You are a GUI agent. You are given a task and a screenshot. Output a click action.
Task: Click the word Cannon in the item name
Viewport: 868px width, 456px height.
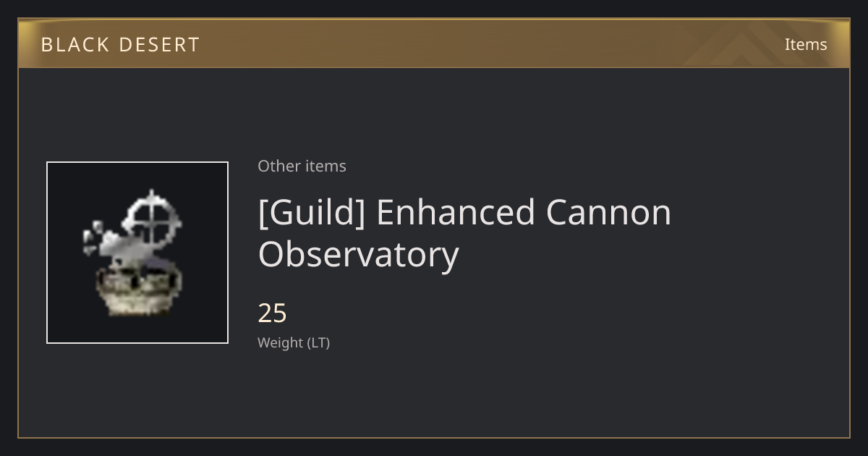coord(608,212)
